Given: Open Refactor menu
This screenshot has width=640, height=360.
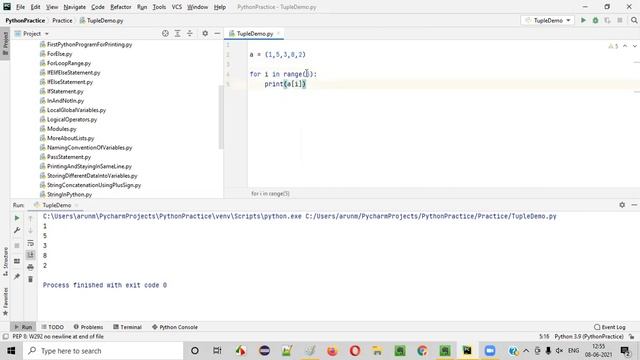Looking at the screenshot, I should click(121, 7).
